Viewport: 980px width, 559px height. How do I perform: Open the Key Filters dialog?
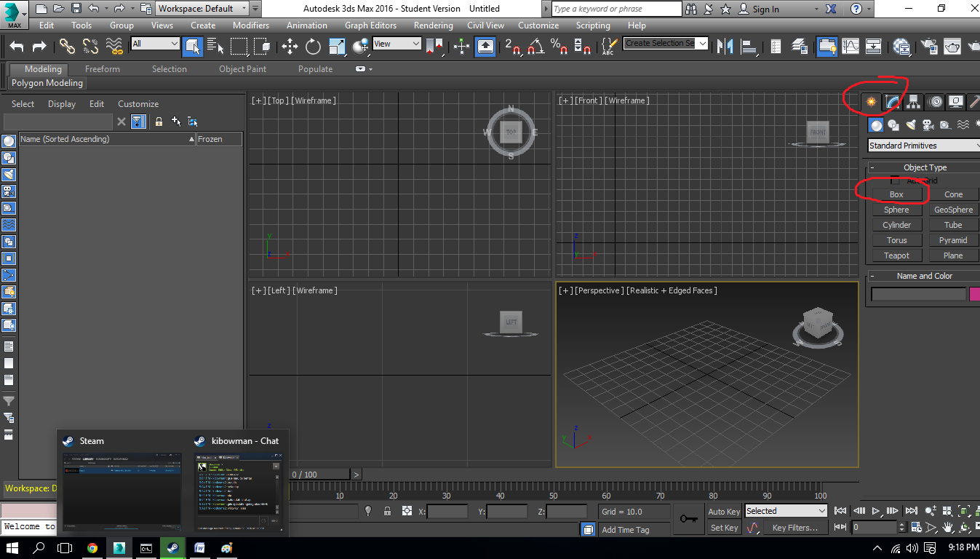(x=794, y=528)
